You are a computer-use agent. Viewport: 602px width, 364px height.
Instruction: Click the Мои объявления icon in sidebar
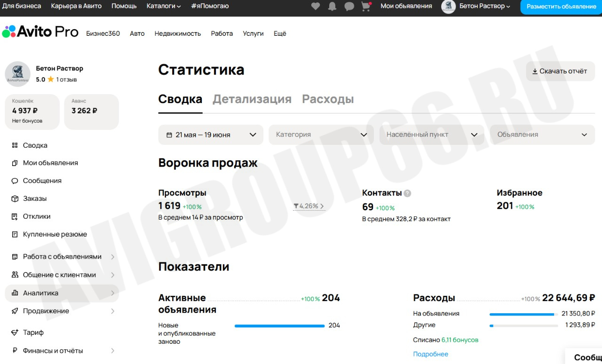pyautogui.click(x=15, y=163)
